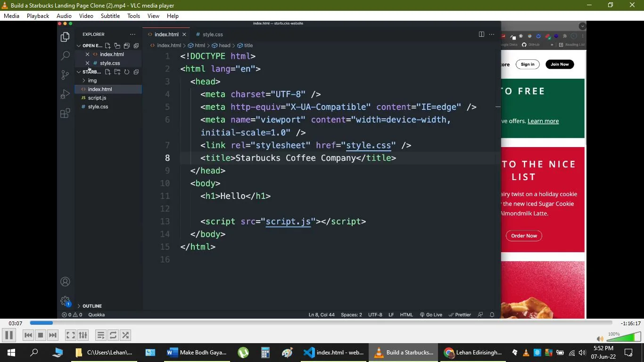
Task: Open the Accounts icon in activity bar
Action: coord(66,282)
